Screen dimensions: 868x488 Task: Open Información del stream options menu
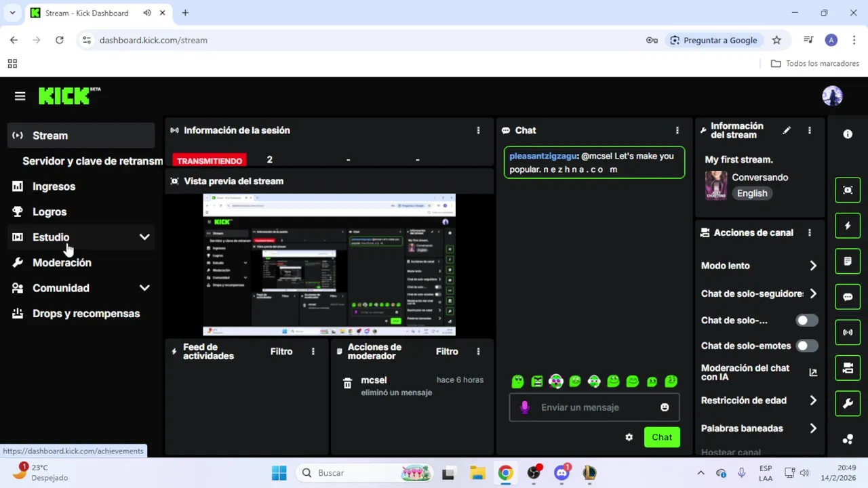click(x=809, y=130)
